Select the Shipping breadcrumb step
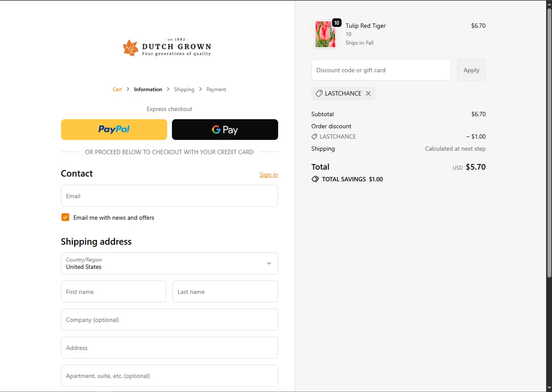552x392 pixels. pos(184,89)
